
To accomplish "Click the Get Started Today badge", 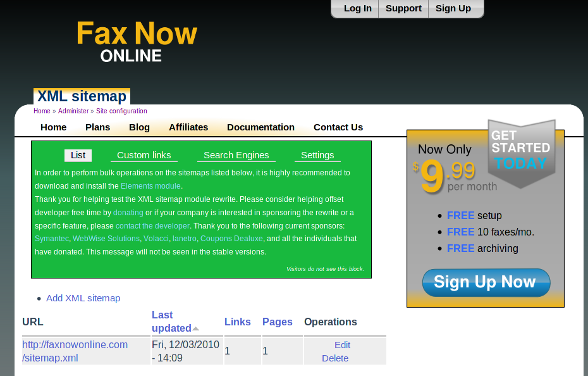I will (x=521, y=153).
